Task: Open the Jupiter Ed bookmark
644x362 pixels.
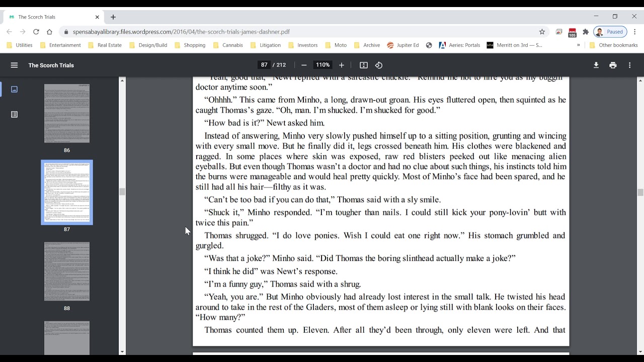Action: pyautogui.click(x=403, y=45)
